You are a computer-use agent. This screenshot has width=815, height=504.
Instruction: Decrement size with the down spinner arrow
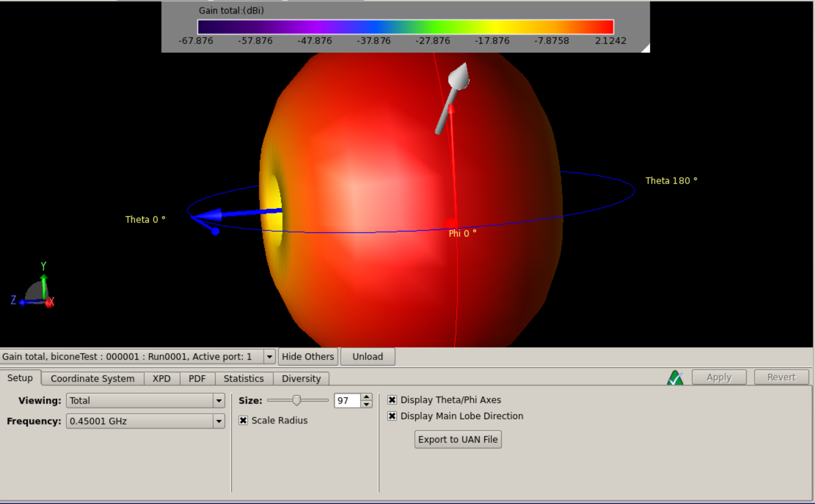pyautogui.click(x=367, y=404)
